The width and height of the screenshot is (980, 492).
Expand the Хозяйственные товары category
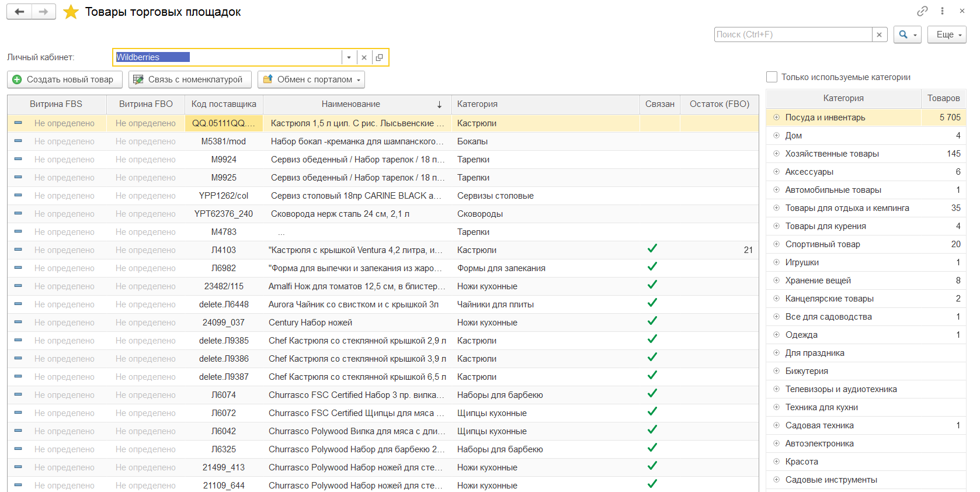click(x=776, y=154)
